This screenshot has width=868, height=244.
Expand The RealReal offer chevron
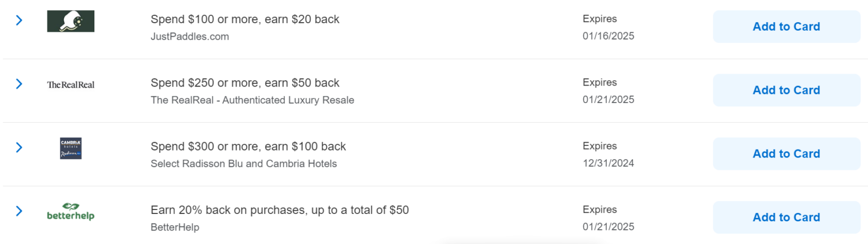tap(19, 84)
